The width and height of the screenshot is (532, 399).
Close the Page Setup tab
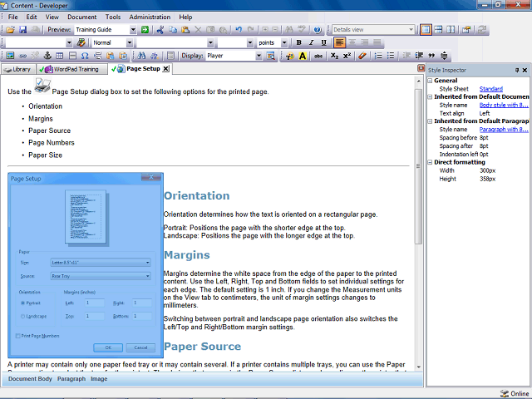pyautogui.click(x=165, y=69)
